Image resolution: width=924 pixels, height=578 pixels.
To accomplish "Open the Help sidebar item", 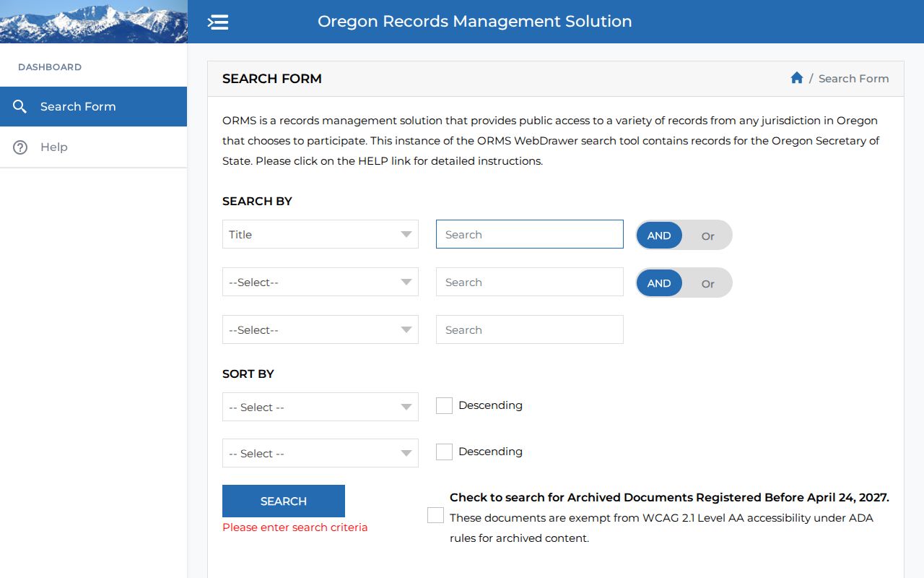I will [x=93, y=147].
